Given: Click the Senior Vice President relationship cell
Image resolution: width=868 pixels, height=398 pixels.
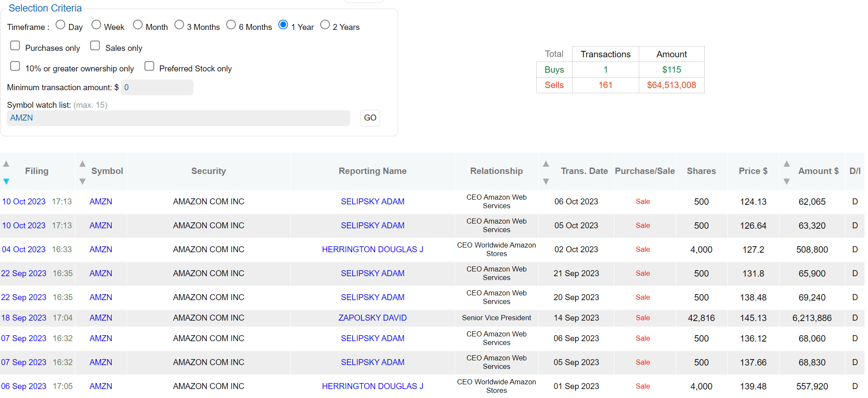Looking at the screenshot, I should [497, 318].
